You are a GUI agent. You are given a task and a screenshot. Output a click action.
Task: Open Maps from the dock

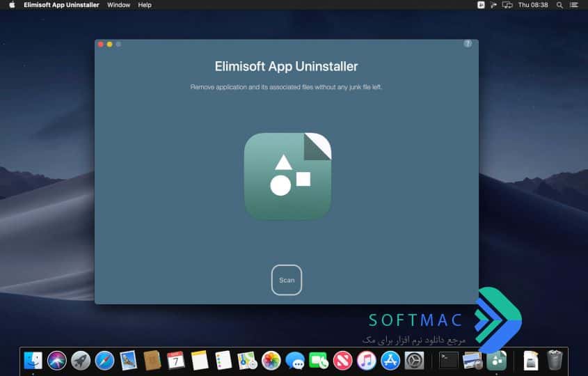(x=247, y=361)
